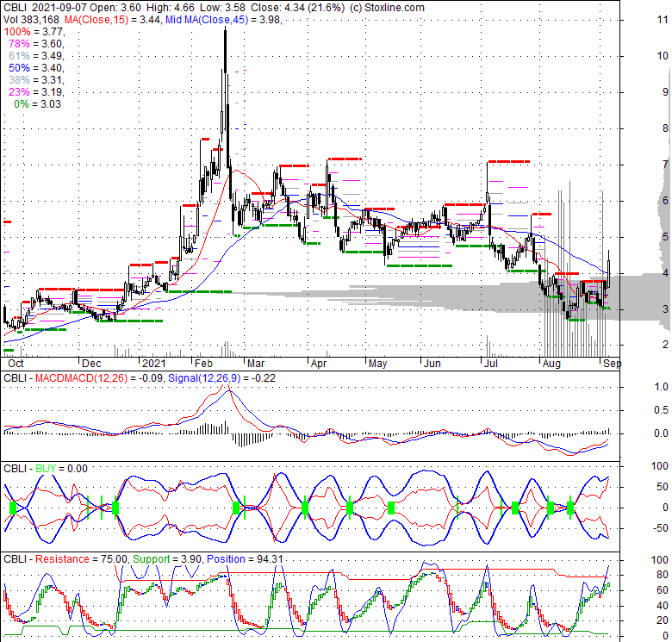This screenshot has width=672, height=642.
Task: Click the Resistance = 75.00 legend
Action: pyautogui.click(x=82, y=559)
